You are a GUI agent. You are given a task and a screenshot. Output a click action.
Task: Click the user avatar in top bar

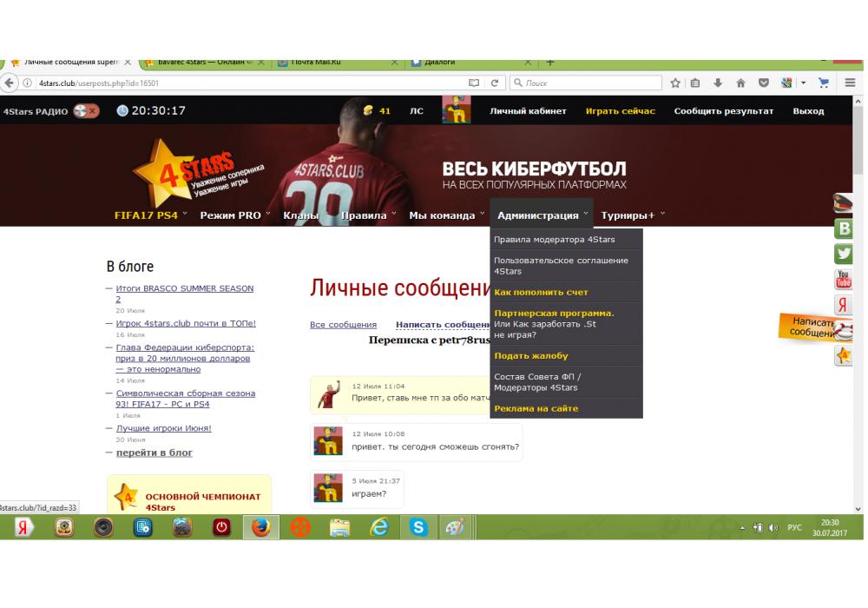click(x=457, y=110)
